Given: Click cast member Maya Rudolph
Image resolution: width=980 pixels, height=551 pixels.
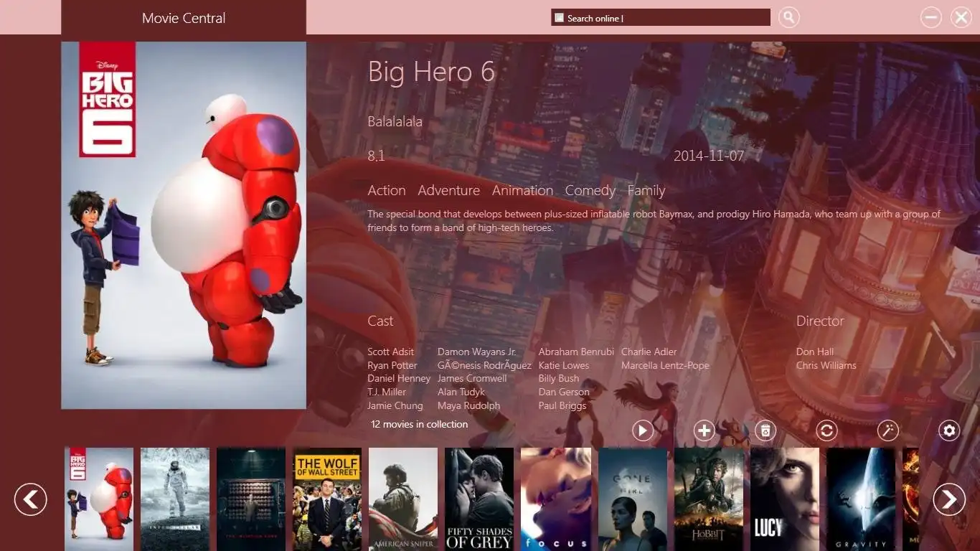Looking at the screenshot, I should pos(468,405).
